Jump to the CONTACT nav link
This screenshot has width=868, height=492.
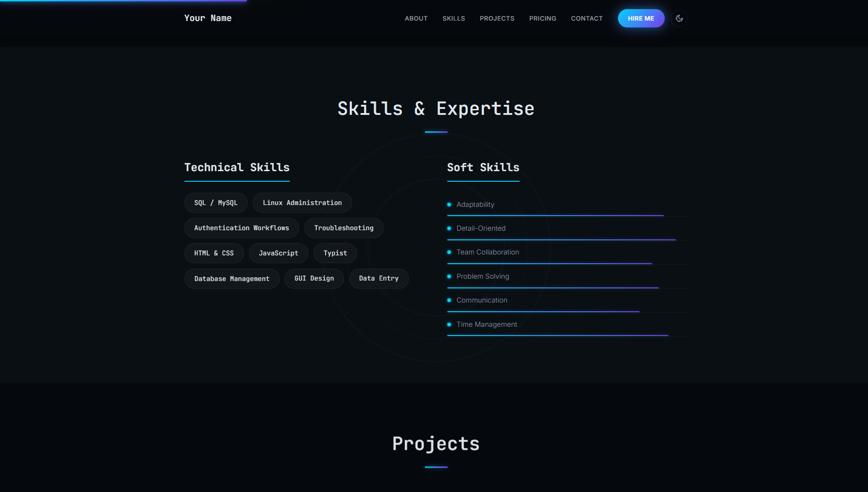point(587,18)
